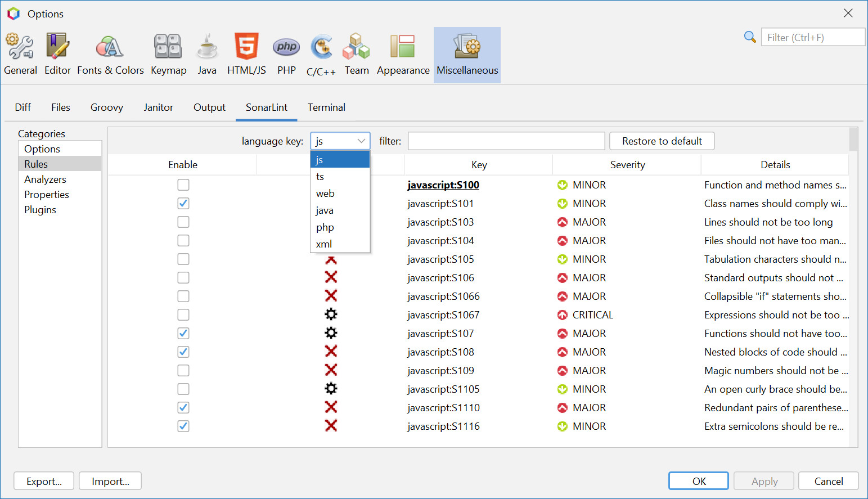The width and height of the screenshot is (868, 499).
Task: Enable the javascript:S100 rule checkbox
Action: point(183,185)
